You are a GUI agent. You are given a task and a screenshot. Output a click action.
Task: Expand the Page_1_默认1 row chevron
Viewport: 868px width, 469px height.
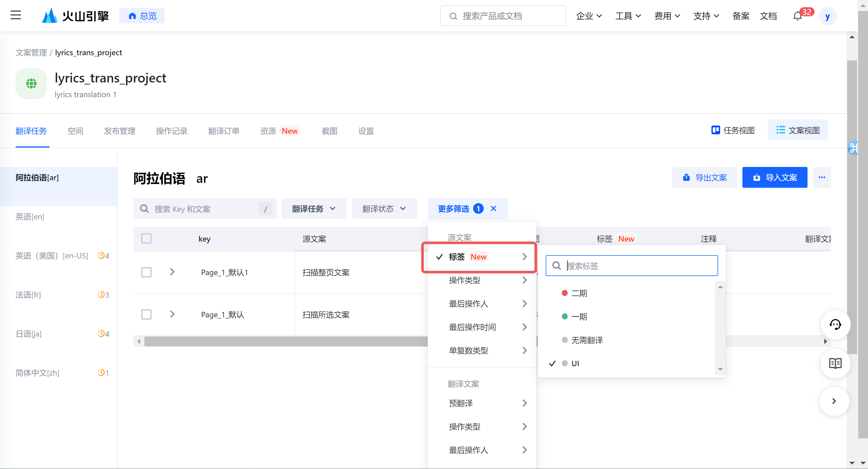[172, 272]
